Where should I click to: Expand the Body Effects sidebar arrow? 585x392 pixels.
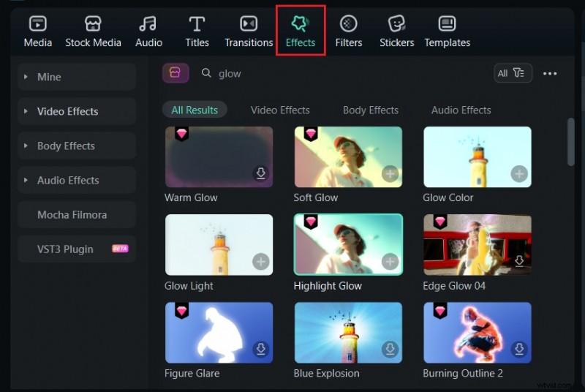tap(26, 146)
